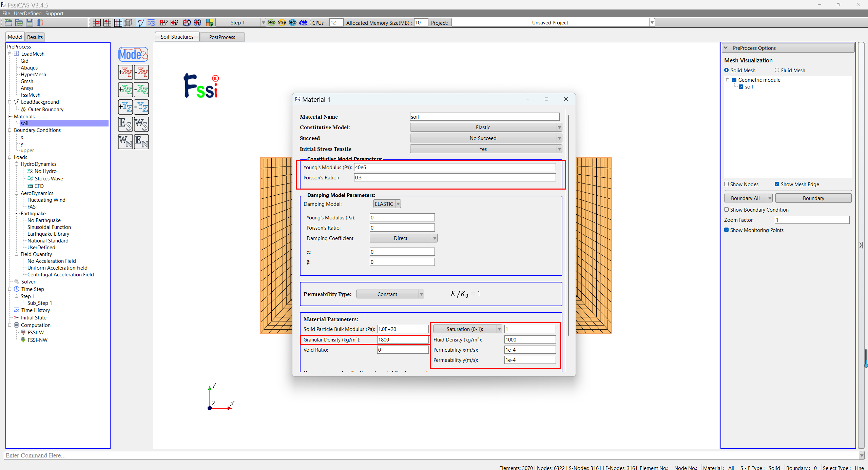The width and height of the screenshot is (868, 470).
Task: Set view to +YZ plane
Action: 126,107
